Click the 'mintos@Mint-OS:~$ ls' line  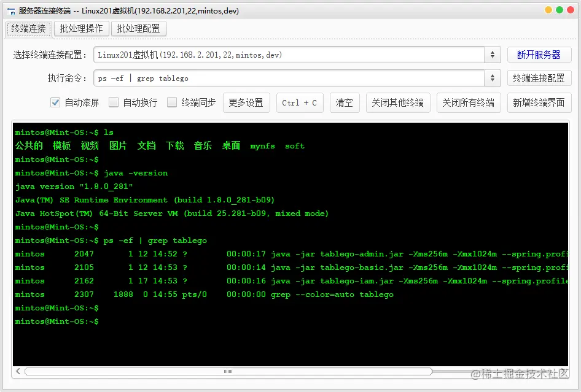(x=64, y=133)
